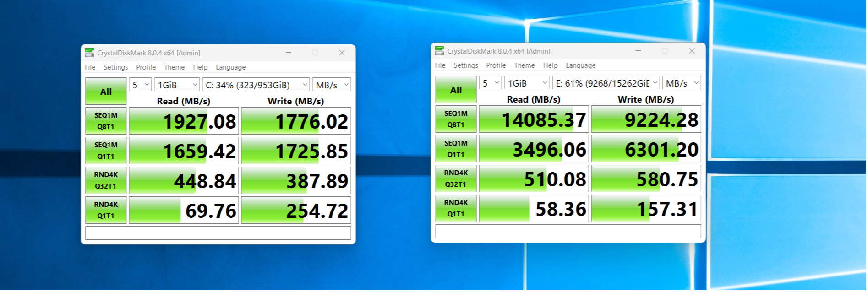Start RND4K Q1T1 test in right window

click(x=456, y=208)
